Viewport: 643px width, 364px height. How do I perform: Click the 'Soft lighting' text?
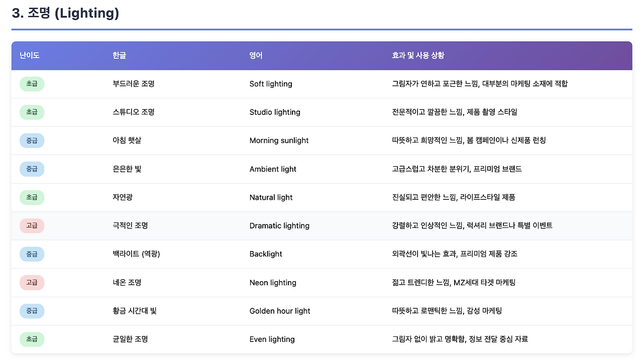[271, 84]
